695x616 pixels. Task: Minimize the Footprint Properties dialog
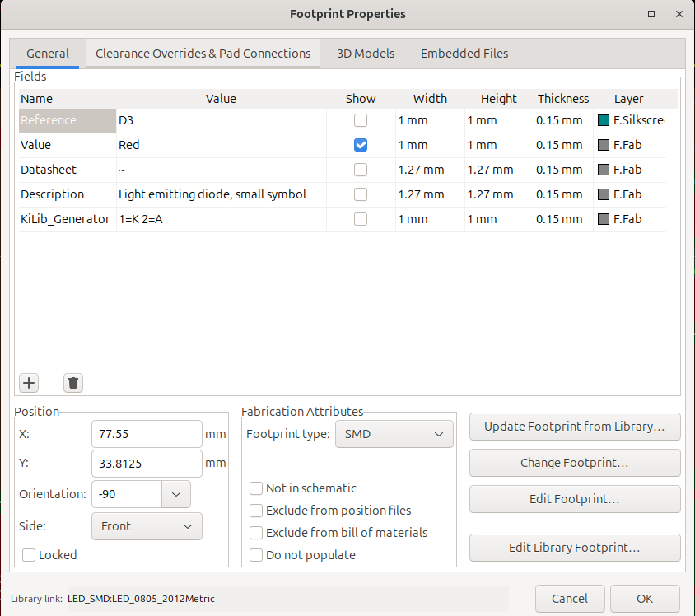(x=623, y=14)
